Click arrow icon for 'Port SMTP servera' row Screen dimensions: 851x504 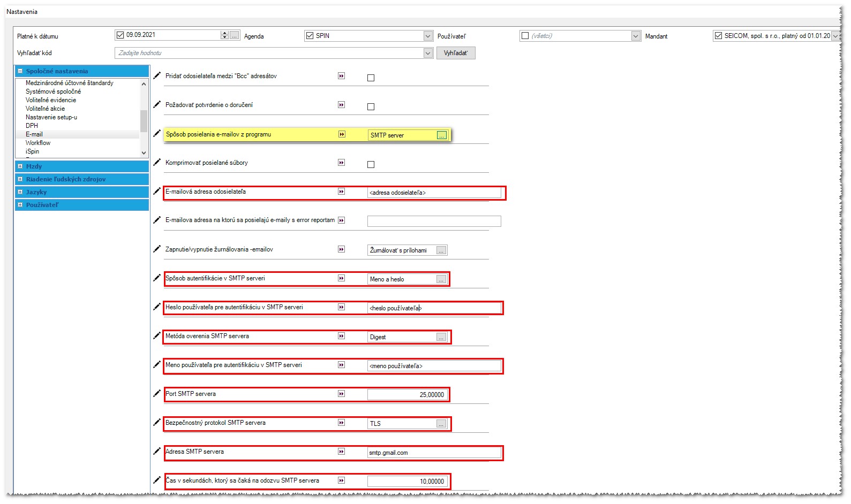point(341,394)
